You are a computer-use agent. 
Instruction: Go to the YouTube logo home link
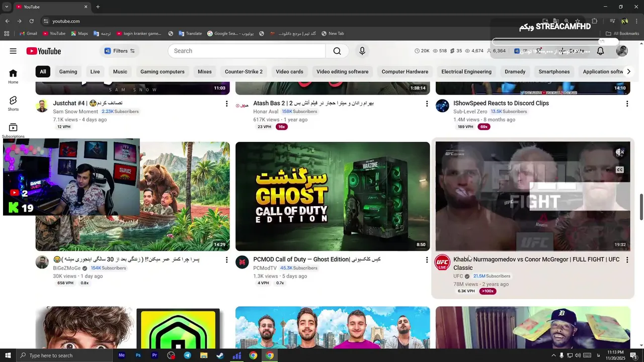tap(44, 51)
